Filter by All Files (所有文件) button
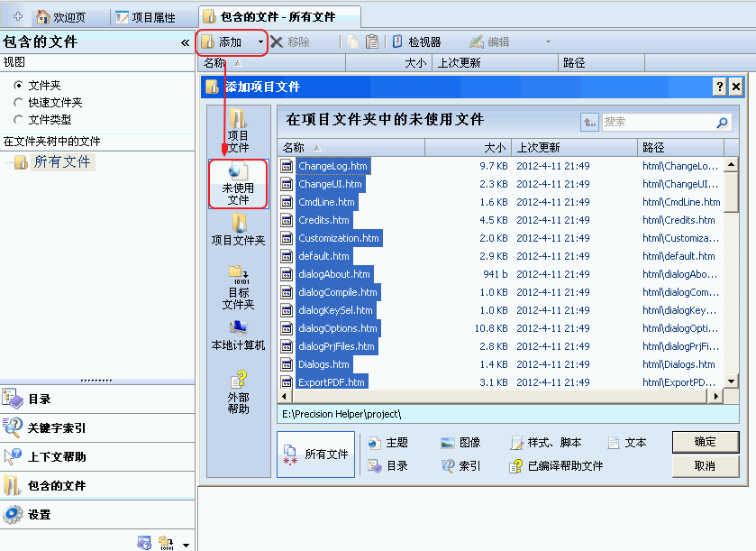756x551 pixels. (x=315, y=455)
